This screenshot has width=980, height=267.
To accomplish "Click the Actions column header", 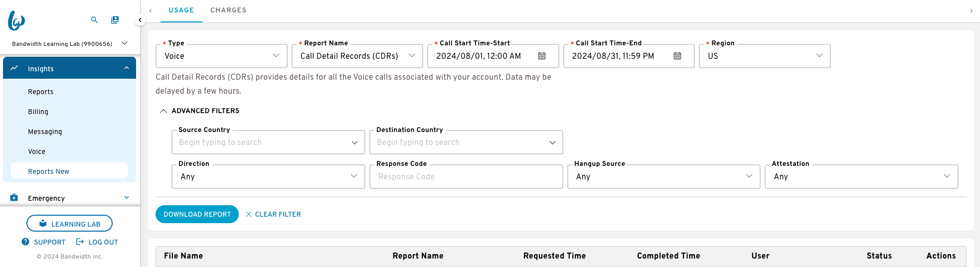I will [941, 256].
